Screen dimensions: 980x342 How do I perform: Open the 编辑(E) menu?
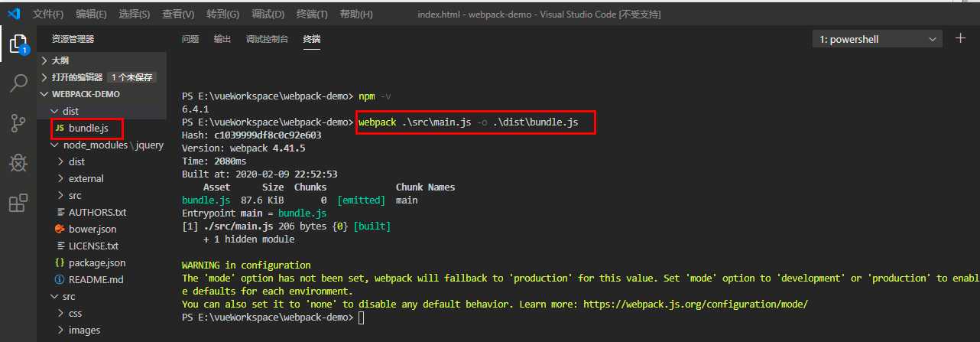pos(92,15)
